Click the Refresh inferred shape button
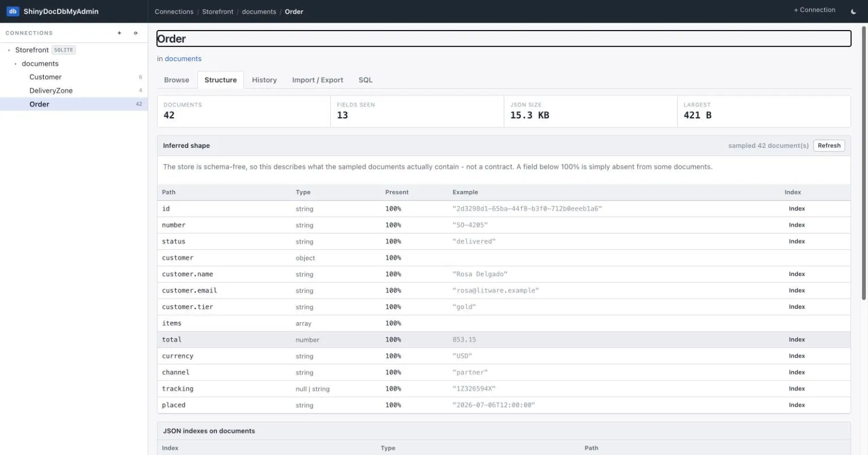Image resolution: width=868 pixels, height=455 pixels. (x=829, y=146)
